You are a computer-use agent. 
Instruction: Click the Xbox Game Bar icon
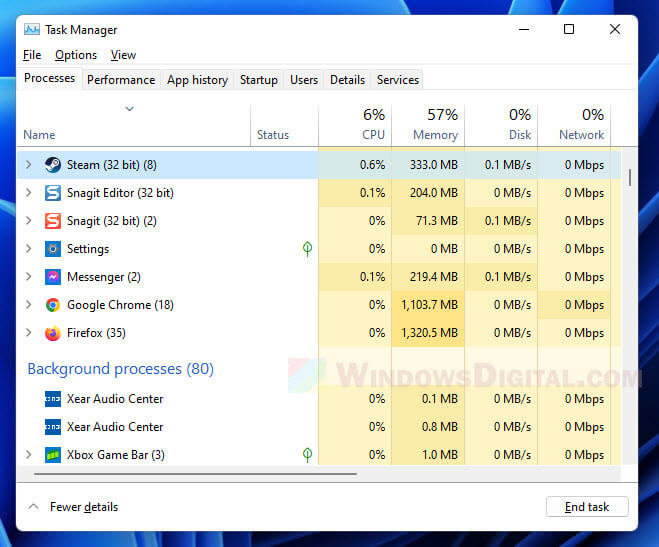[x=53, y=455]
